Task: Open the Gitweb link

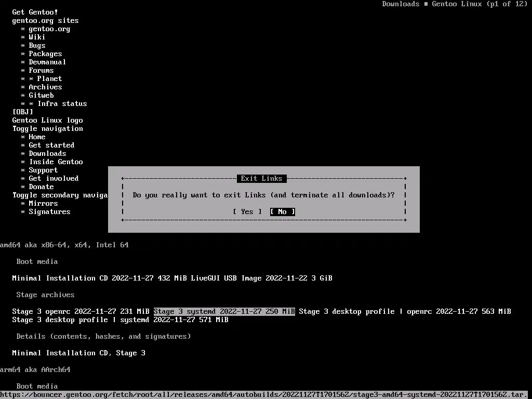Action: [x=41, y=96]
